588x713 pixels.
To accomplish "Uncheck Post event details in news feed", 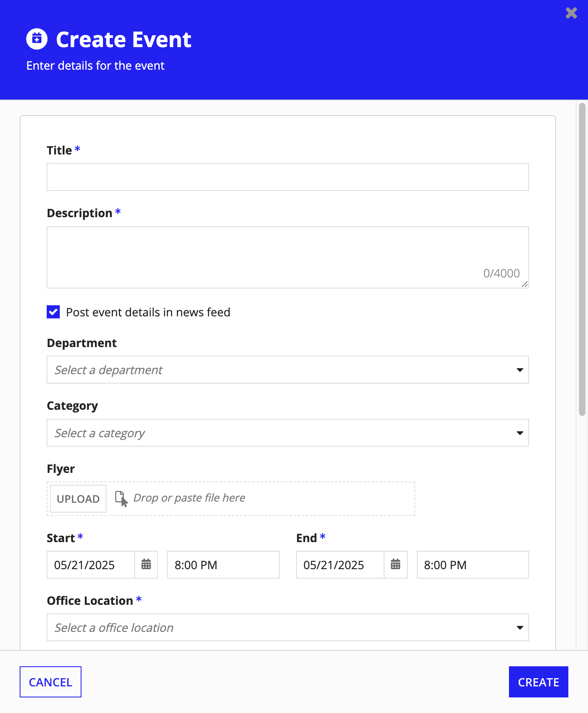I will (53, 312).
